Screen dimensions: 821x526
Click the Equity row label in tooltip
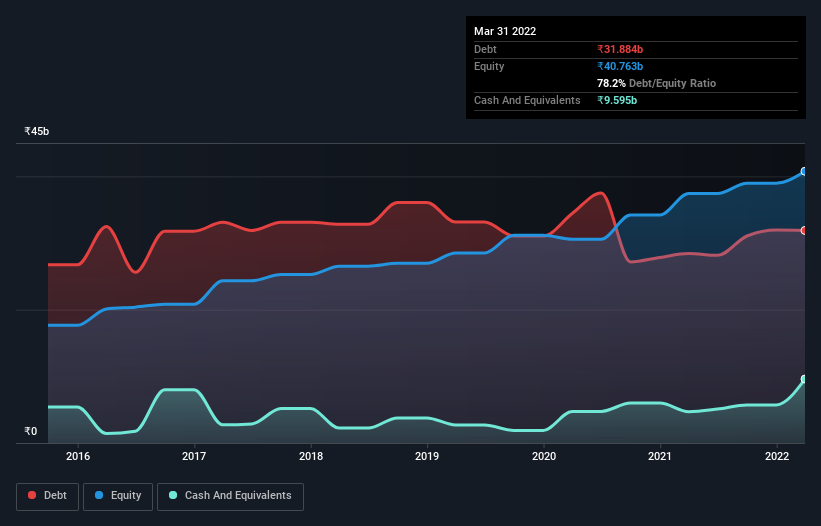tap(489, 66)
